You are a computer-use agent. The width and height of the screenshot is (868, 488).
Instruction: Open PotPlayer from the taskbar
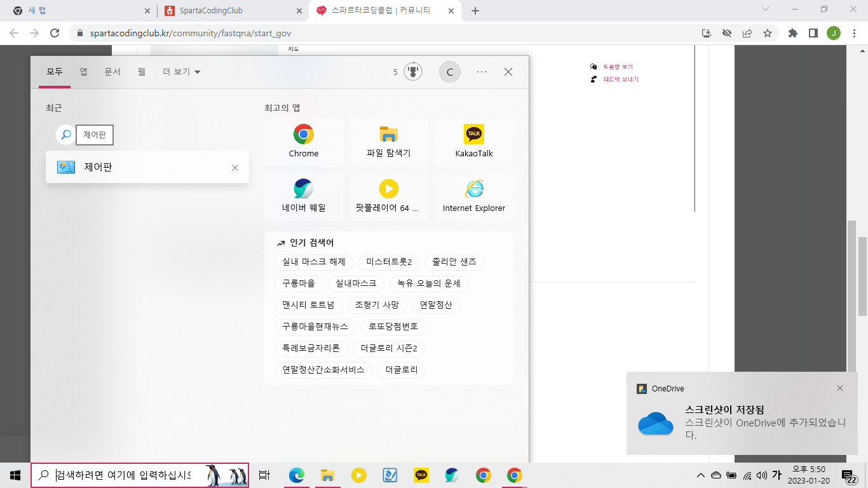coord(358,475)
